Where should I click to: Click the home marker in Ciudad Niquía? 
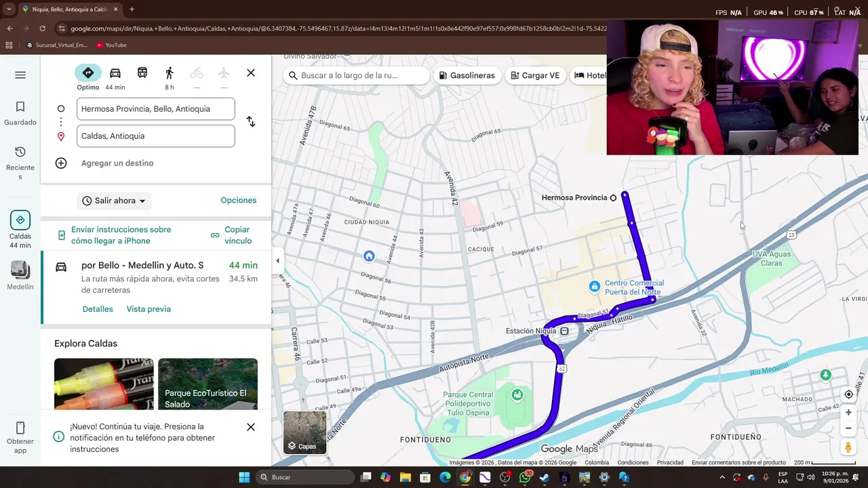[x=369, y=256]
